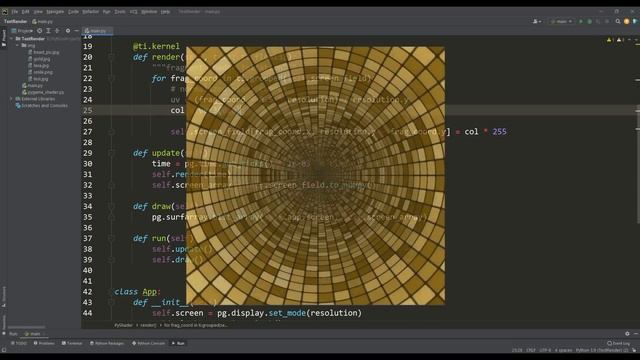Open the Event Log
Viewport: 640px width, 360px height.
pos(619,343)
